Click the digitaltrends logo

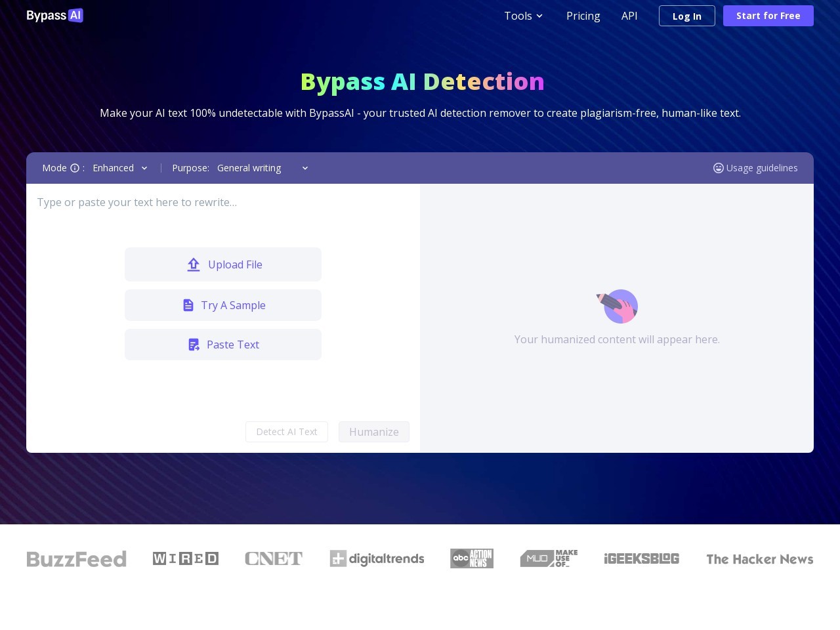377,558
